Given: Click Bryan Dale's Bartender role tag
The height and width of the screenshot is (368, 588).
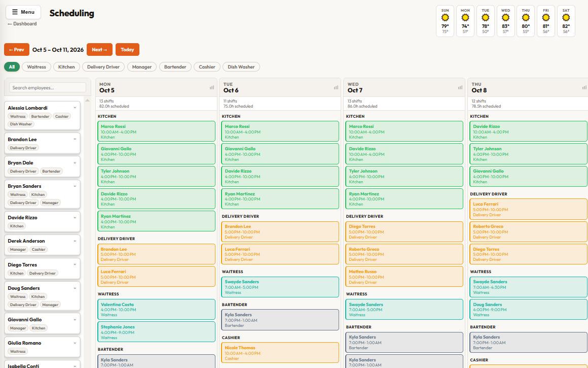Looking at the screenshot, I should (x=51, y=171).
